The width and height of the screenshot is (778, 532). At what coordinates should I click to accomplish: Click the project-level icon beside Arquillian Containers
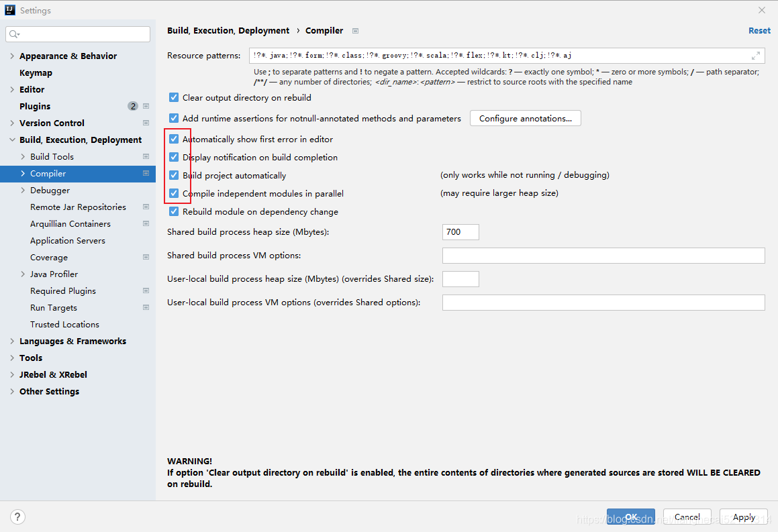coord(146,223)
